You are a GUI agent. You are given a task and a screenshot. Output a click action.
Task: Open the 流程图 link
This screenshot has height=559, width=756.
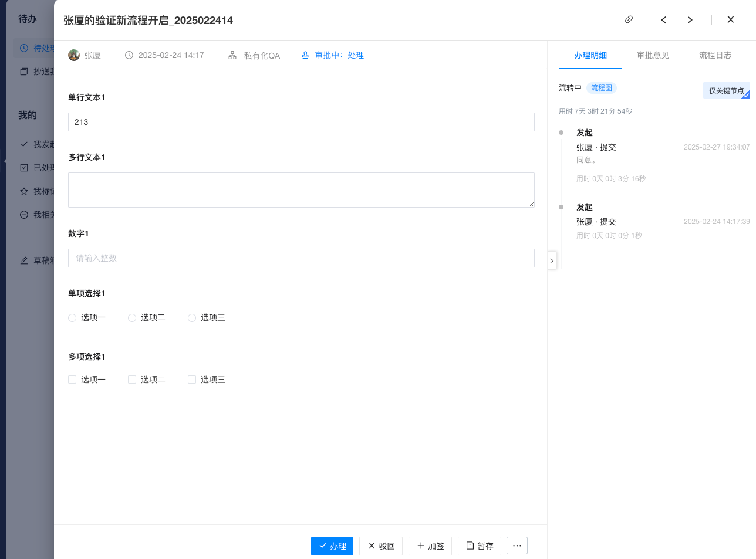click(601, 88)
